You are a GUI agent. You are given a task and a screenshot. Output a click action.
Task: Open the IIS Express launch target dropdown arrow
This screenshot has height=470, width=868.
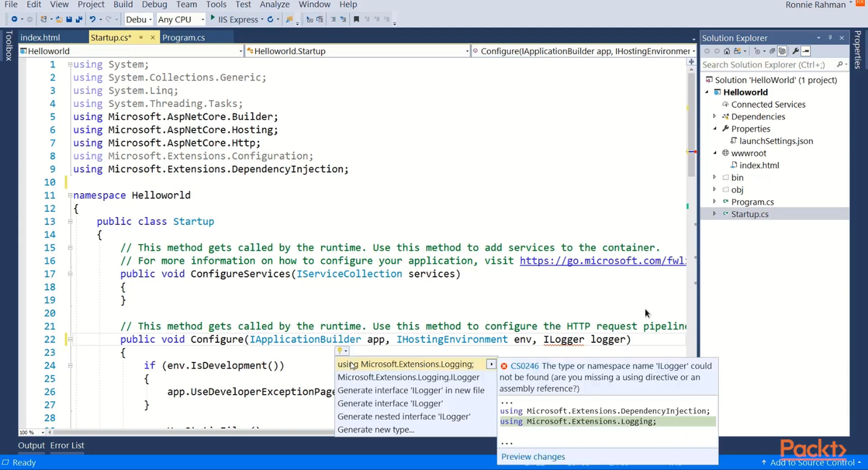(261, 19)
